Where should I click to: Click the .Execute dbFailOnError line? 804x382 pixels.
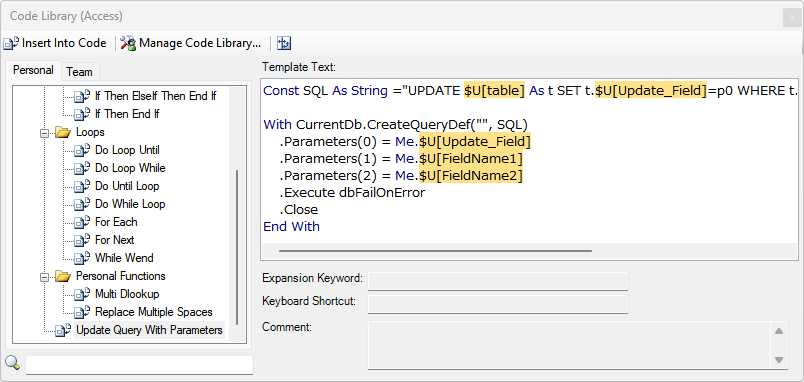(x=352, y=193)
